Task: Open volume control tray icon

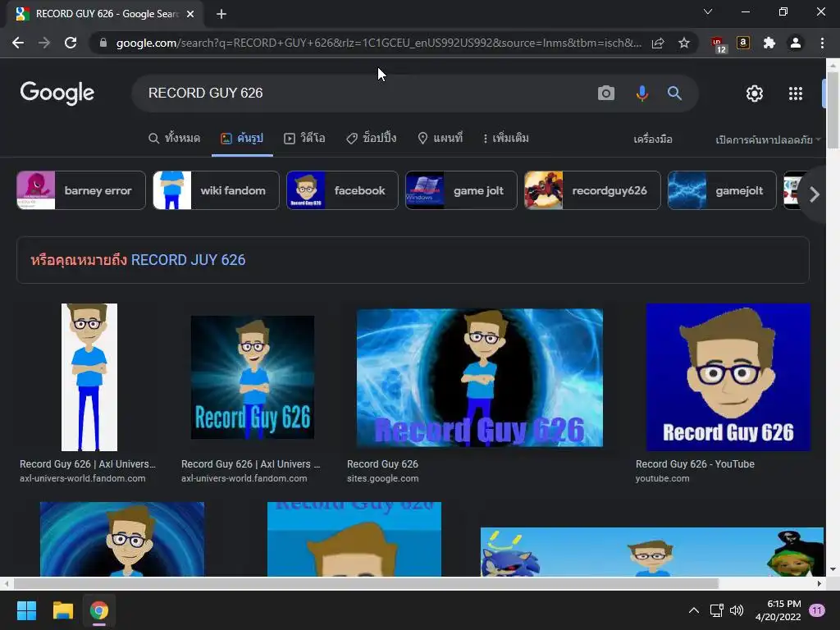Action: click(737, 610)
